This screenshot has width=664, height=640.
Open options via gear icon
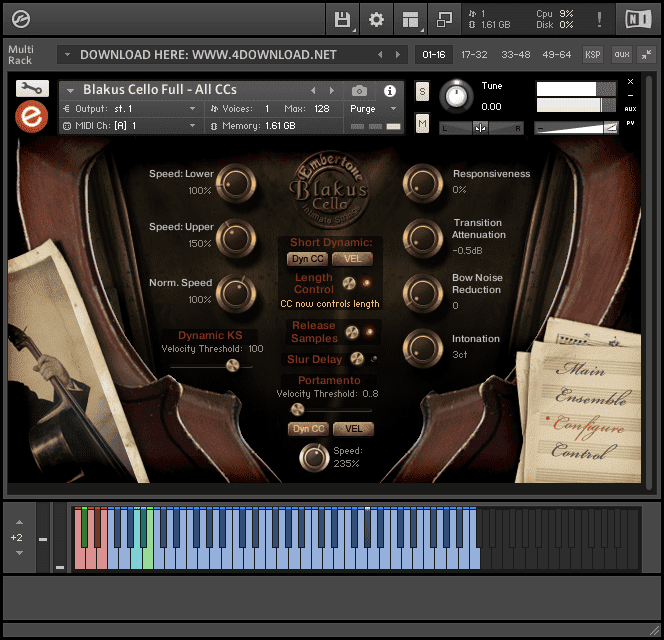[376, 19]
